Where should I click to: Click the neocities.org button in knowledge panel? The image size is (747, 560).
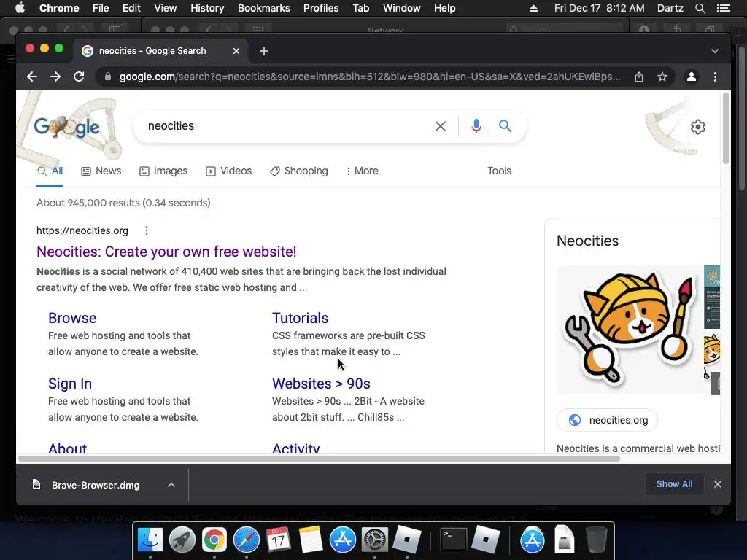pos(608,420)
